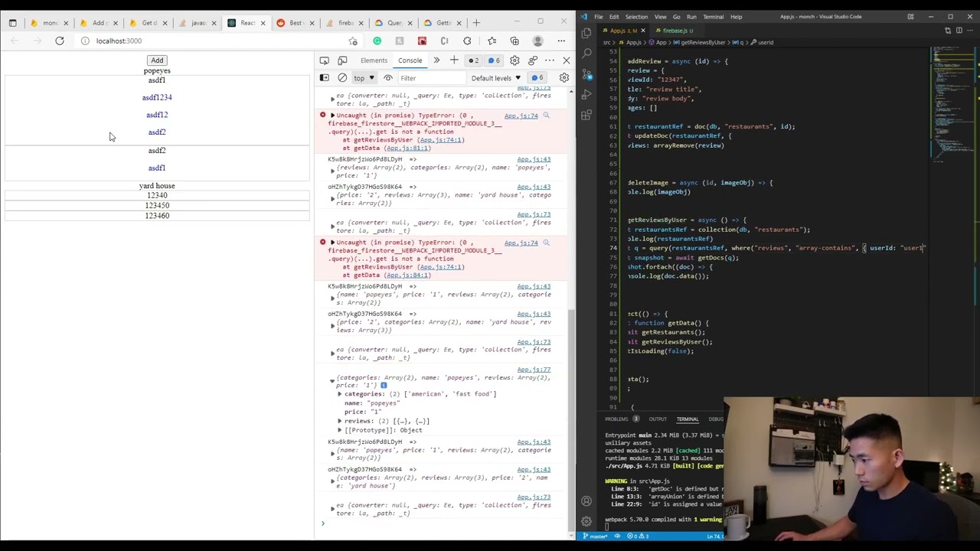Reload the localhost:3000 page in the browser
Viewport: 980px width, 551px height.
tap(60, 41)
